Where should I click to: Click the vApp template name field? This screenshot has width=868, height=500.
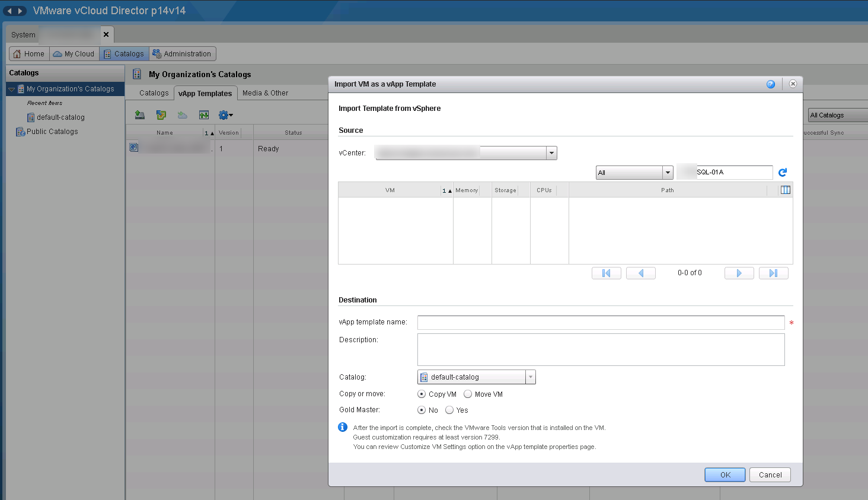pyautogui.click(x=601, y=323)
